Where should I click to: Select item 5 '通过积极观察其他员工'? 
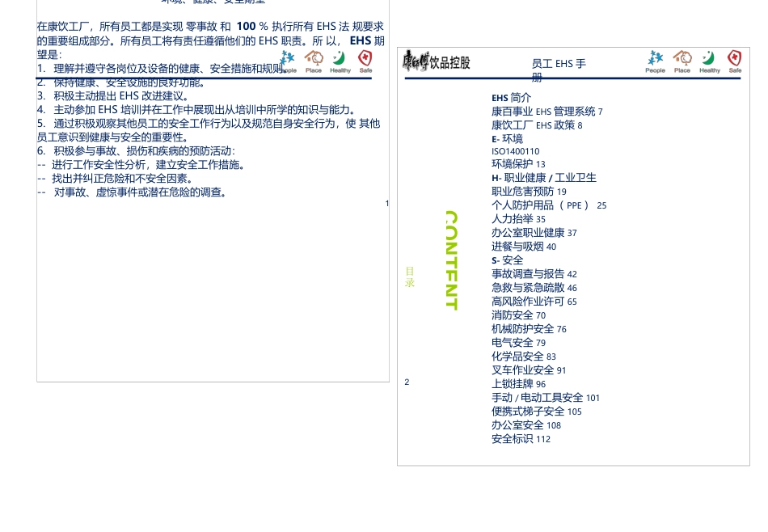click(209, 130)
